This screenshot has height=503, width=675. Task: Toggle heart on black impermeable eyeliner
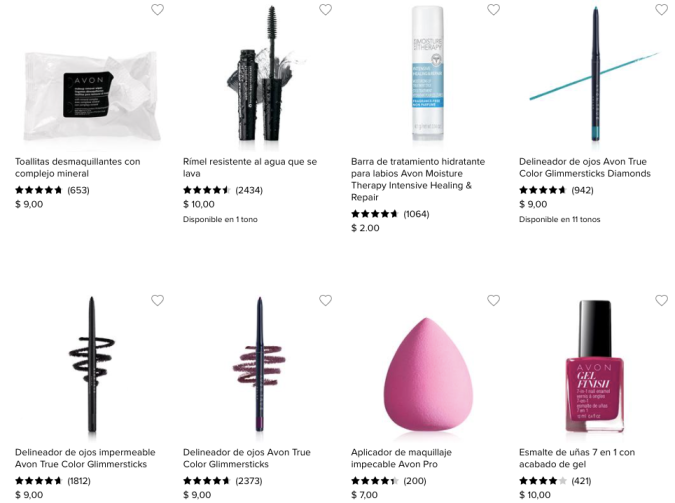[158, 300]
